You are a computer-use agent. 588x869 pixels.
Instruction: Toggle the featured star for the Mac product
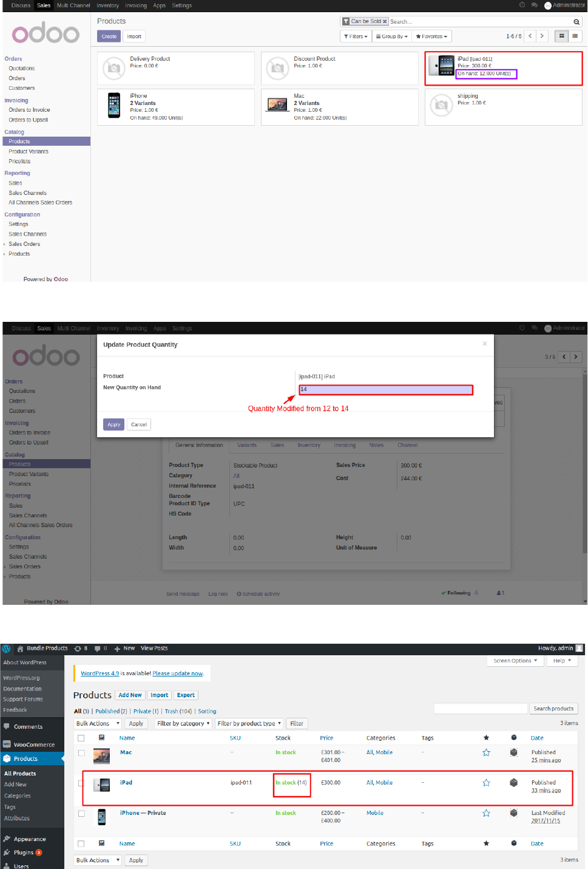tap(486, 752)
